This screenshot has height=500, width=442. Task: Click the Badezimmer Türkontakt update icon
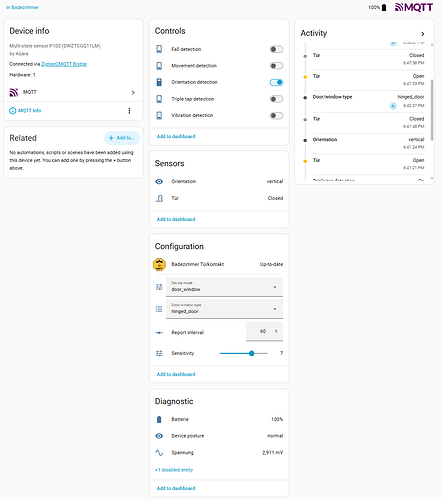coord(159,264)
